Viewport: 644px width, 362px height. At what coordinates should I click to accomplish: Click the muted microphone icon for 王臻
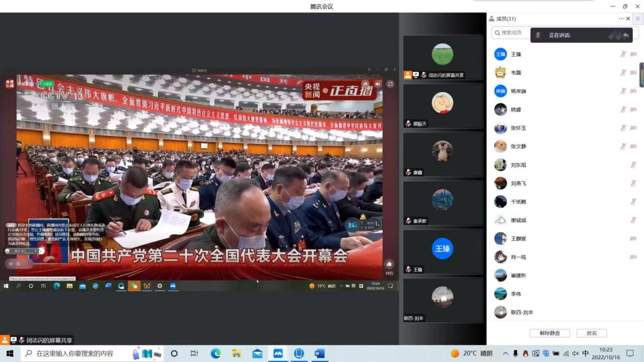pos(623,54)
